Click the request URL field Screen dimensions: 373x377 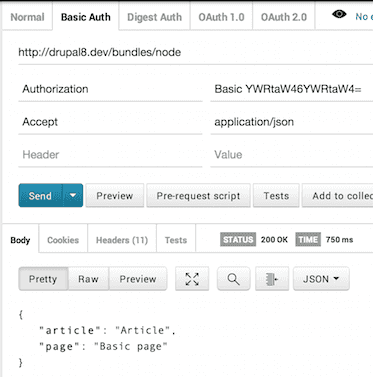point(195,52)
